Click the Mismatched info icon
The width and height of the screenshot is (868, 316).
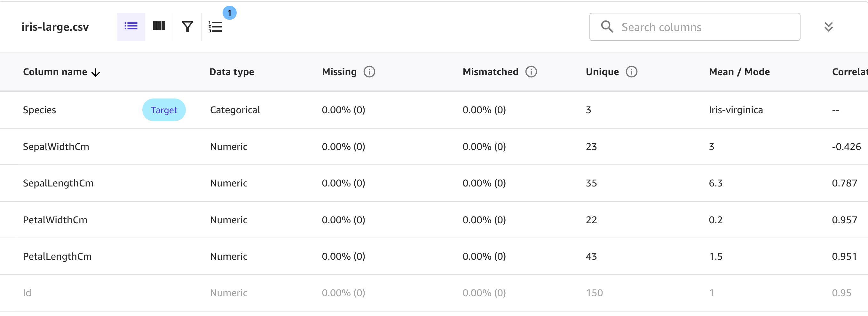[531, 72]
